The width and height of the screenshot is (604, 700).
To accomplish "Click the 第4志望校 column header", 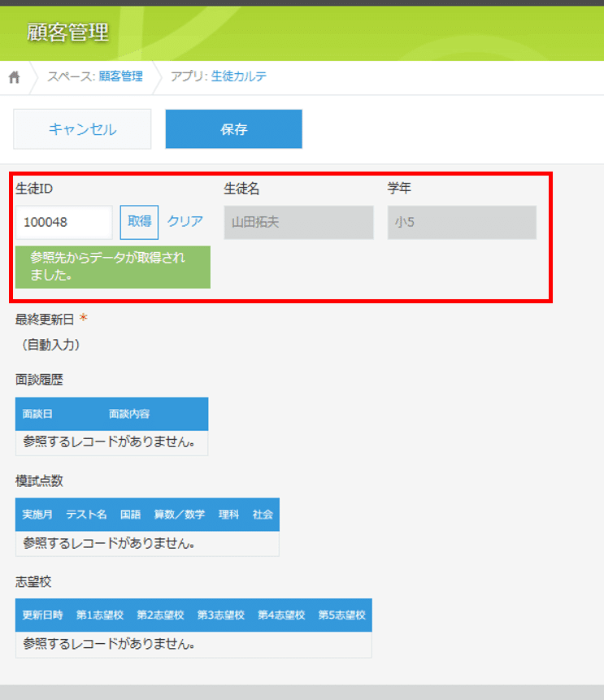I will (281, 615).
